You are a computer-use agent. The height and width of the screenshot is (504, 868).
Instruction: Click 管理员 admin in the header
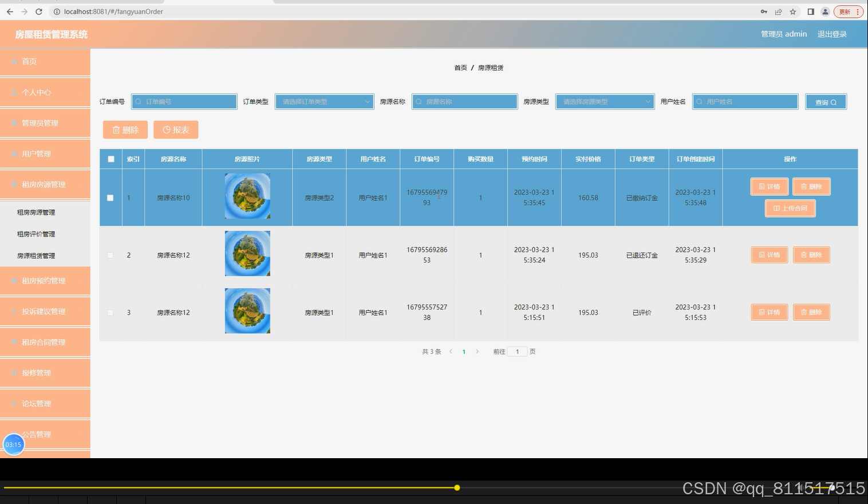(784, 34)
